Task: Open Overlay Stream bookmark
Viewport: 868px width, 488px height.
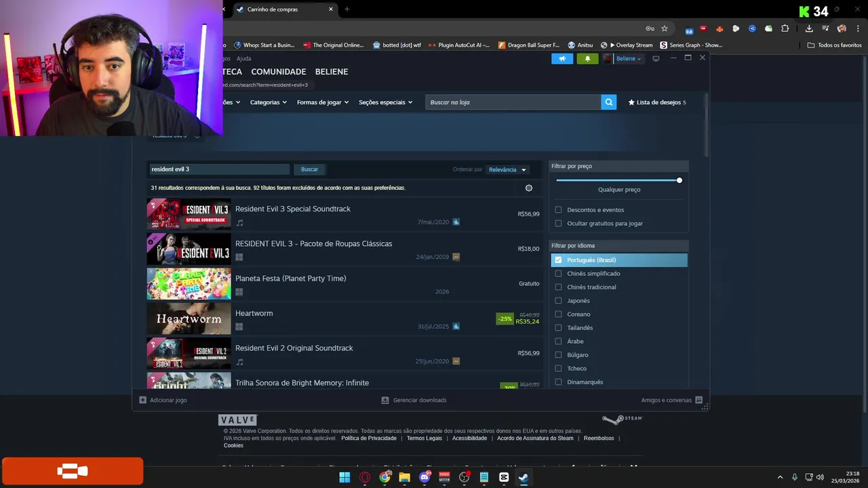Action: tap(627, 45)
